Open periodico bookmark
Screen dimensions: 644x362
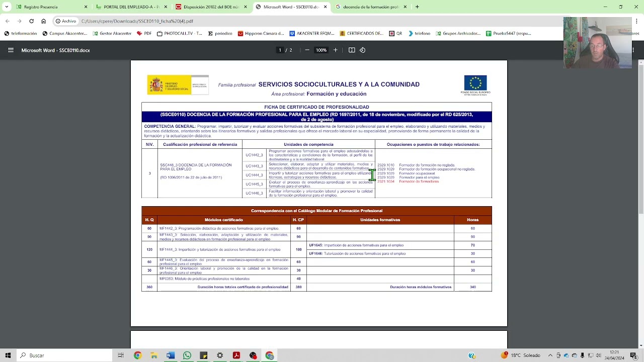[220, 34]
